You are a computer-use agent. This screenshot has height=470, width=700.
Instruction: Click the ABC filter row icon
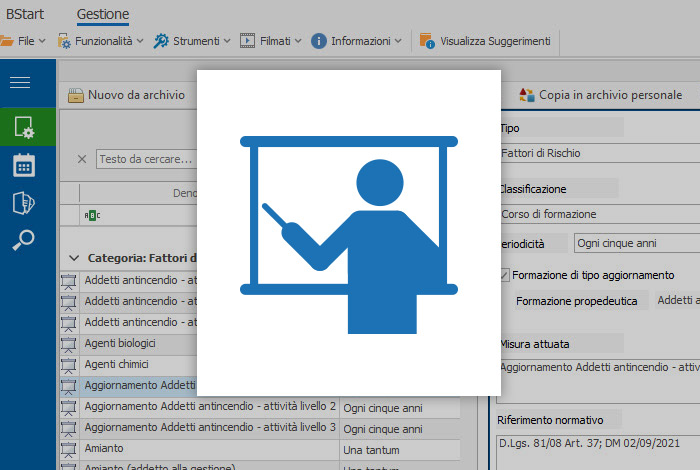[x=91, y=214]
